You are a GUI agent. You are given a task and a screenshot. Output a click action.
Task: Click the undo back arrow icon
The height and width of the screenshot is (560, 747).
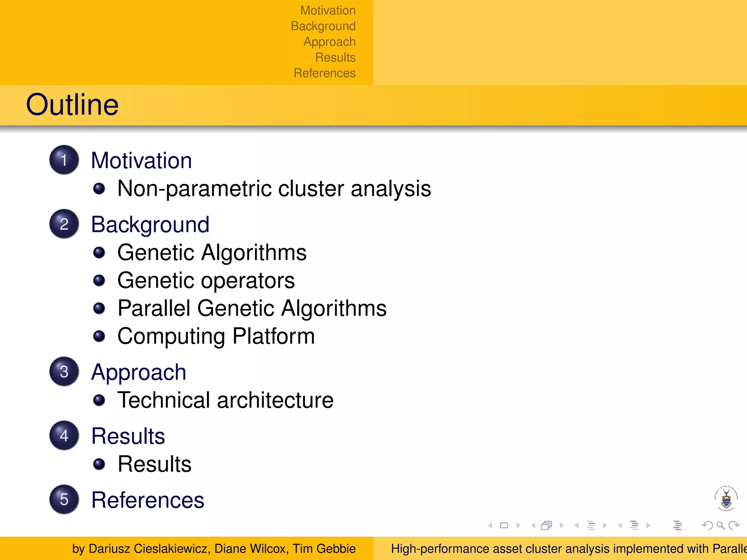(707, 525)
